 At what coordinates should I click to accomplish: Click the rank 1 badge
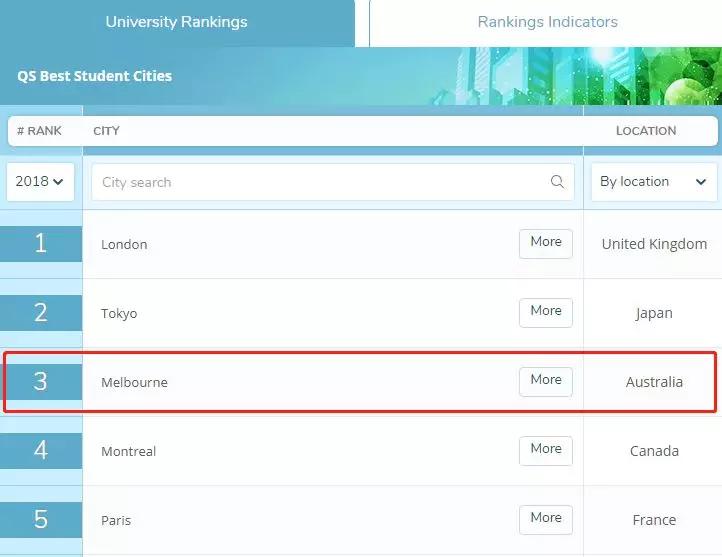[41, 244]
